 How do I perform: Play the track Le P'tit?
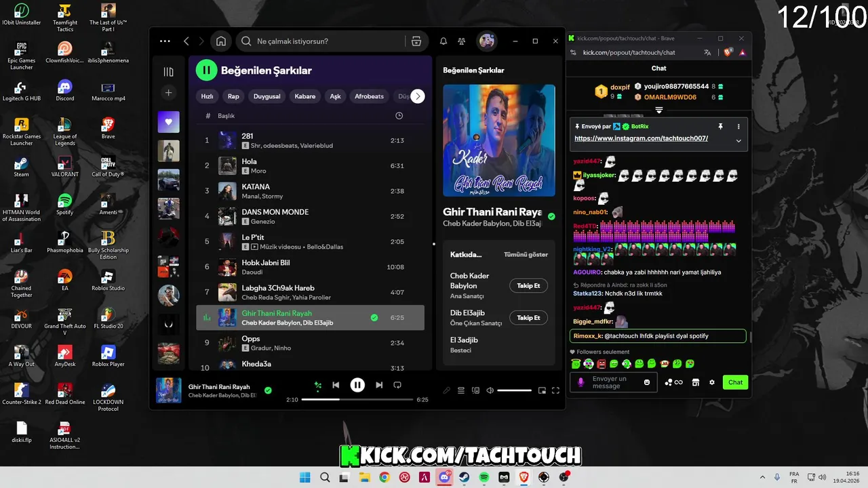310,241
